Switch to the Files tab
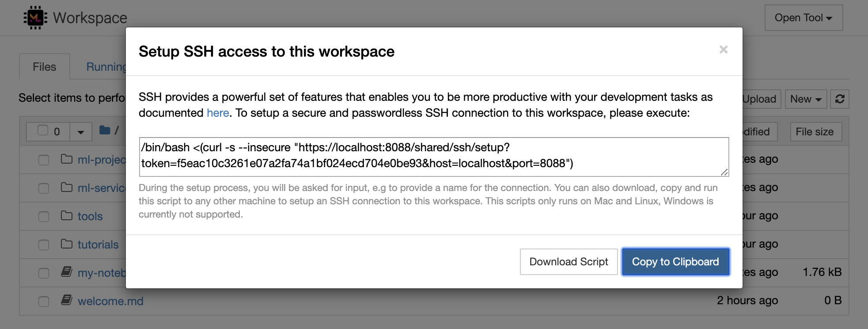Screen dimensions: 868x329 click(x=45, y=67)
